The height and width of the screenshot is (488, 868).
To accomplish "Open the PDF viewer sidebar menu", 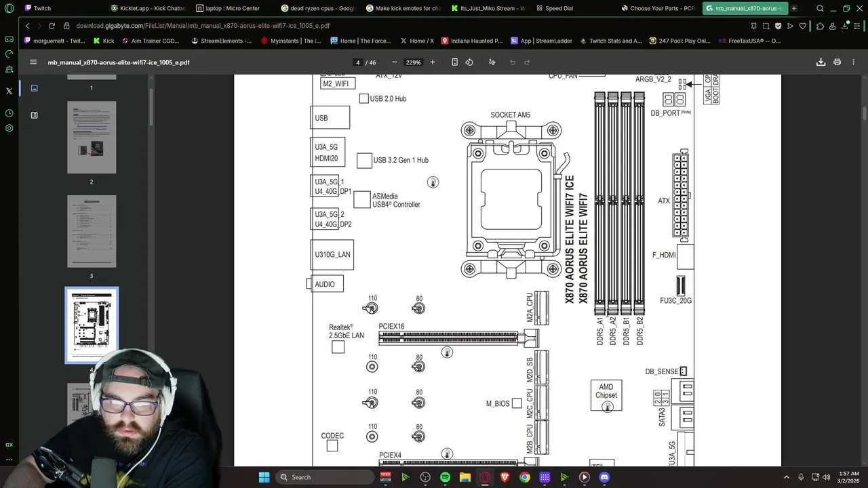I will (33, 62).
